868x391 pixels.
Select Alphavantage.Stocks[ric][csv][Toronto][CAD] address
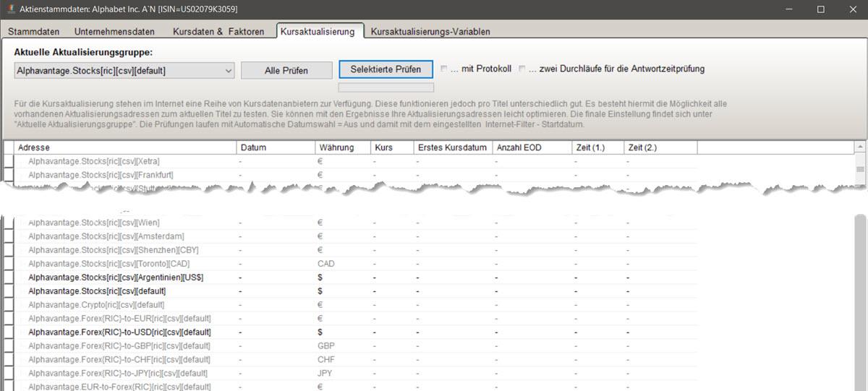click(109, 264)
